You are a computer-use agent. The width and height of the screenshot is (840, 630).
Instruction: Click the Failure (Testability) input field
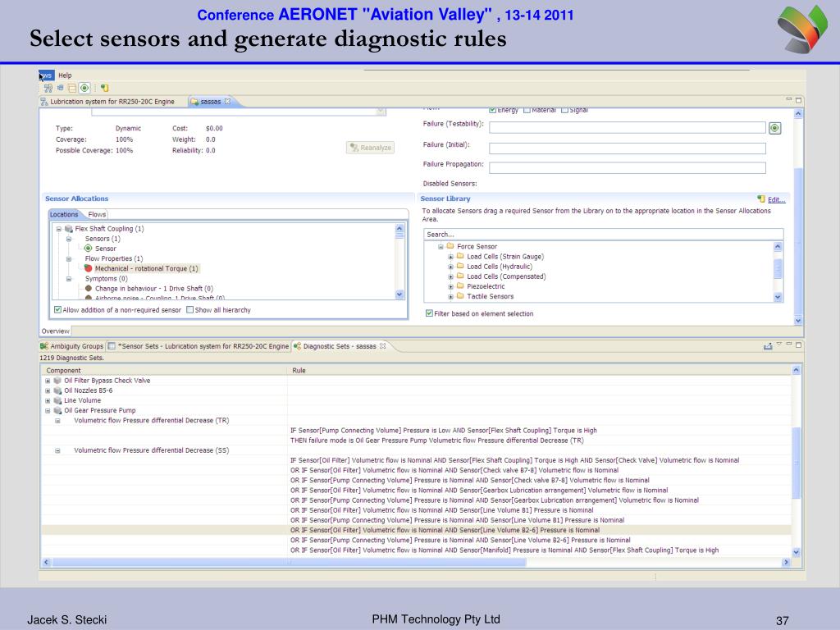628,127
